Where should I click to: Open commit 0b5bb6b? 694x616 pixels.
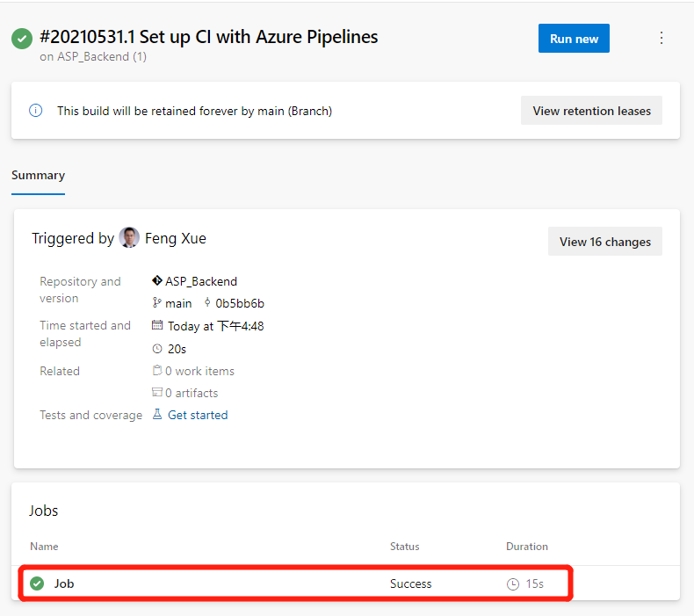(240, 303)
